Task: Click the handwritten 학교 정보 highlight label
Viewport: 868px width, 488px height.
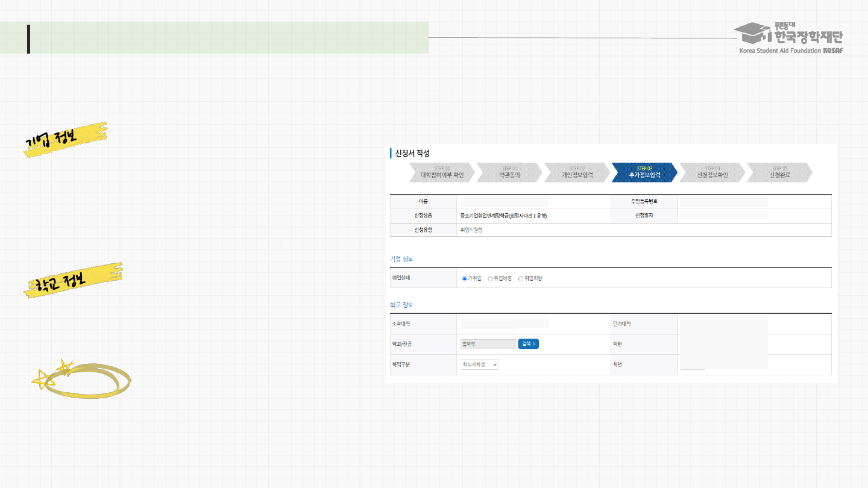Action: point(72,280)
